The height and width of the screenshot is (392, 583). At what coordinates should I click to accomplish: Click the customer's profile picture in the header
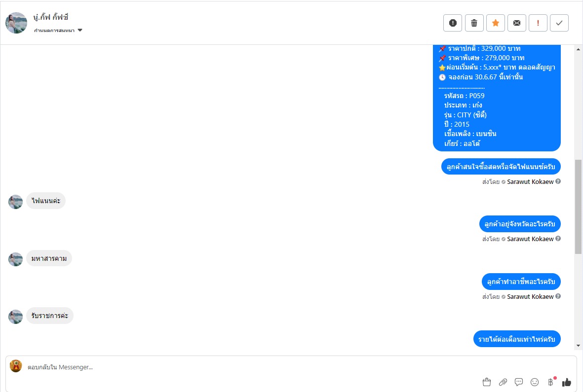[x=16, y=23]
